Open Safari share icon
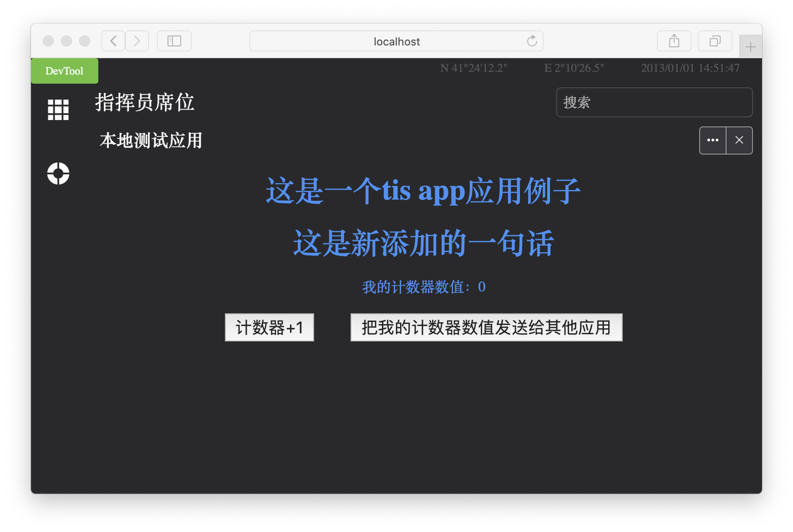 (x=674, y=41)
